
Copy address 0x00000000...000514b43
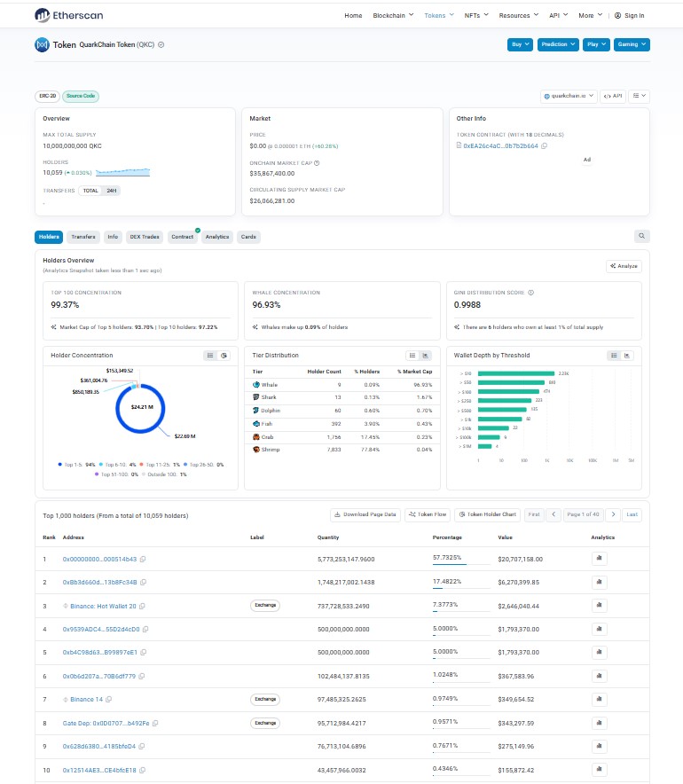tap(143, 559)
